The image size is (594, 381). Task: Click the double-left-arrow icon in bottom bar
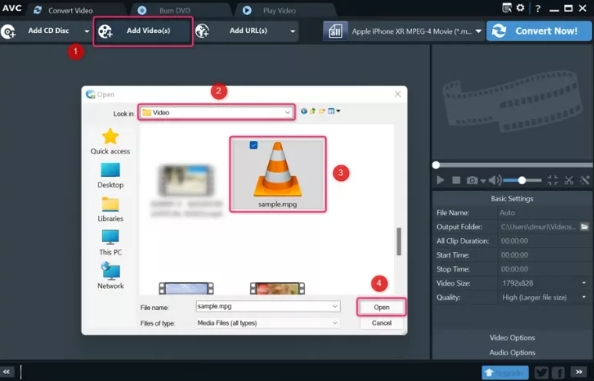click(6, 372)
